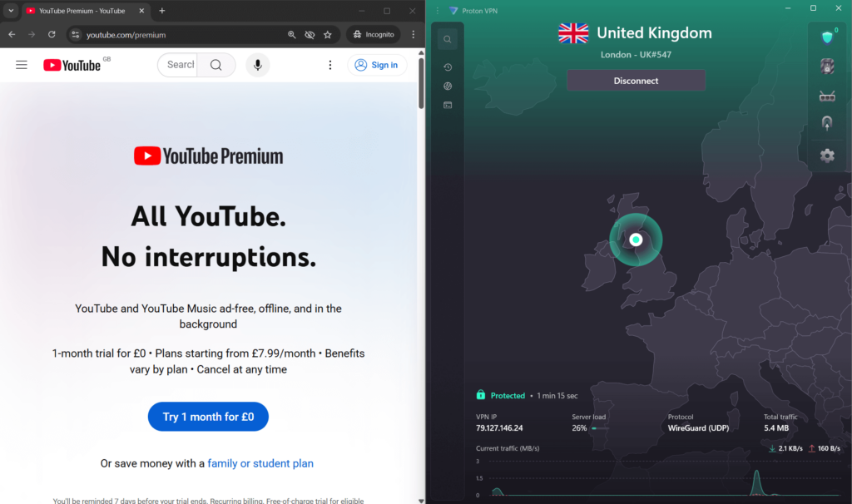The width and height of the screenshot is (852, 504).
Task: Bookmark this page with star icon
Action: (328, 35)
